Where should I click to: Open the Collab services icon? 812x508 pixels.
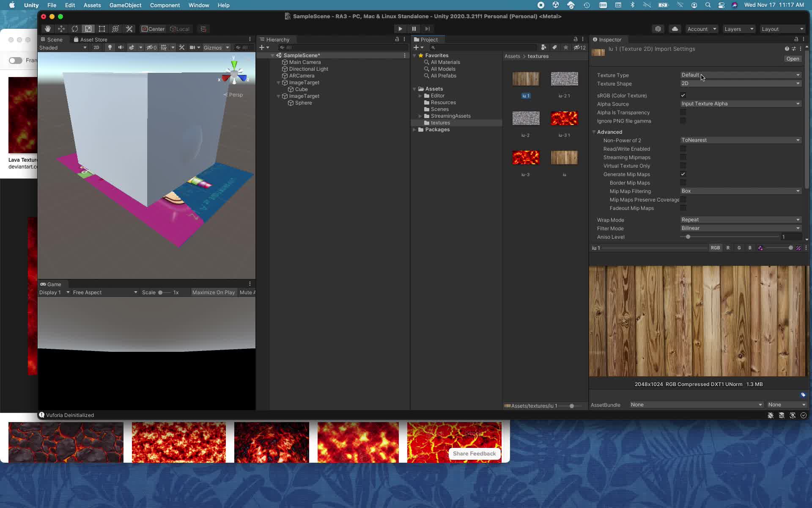coord(658,29)
